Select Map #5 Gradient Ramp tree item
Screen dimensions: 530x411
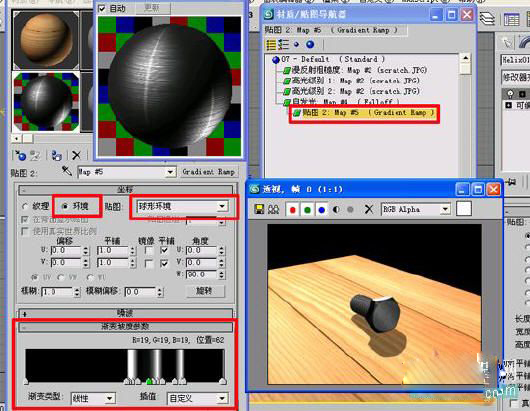(364, 113)
